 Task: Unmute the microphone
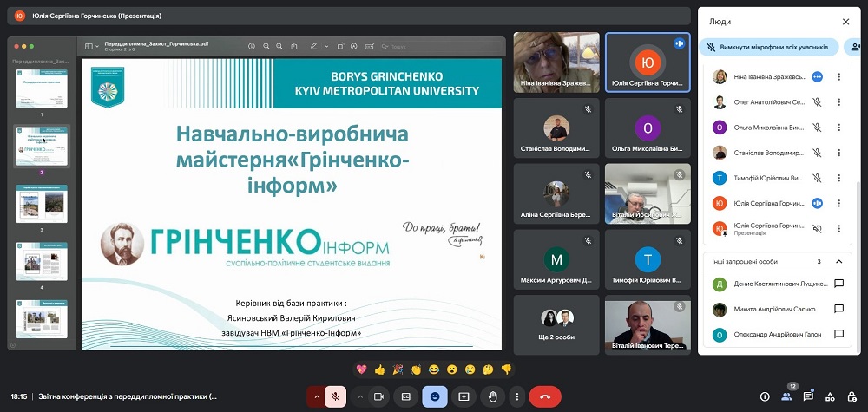coord(335,396)
